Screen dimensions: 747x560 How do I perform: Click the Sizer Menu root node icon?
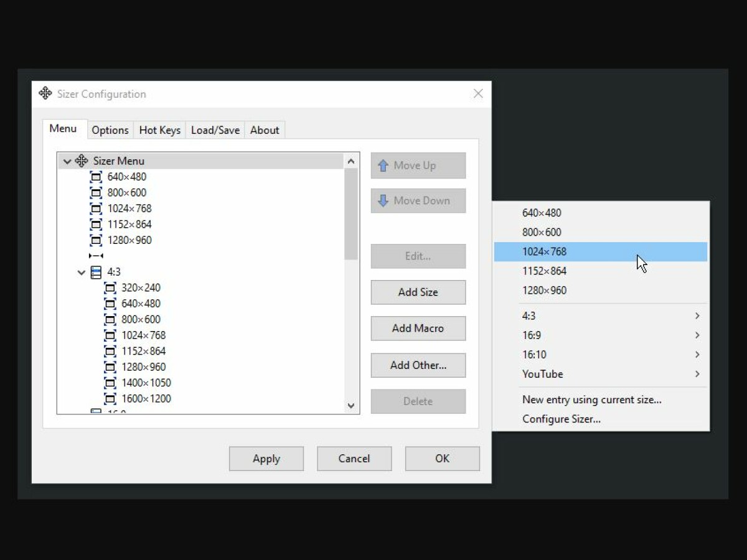82,161
